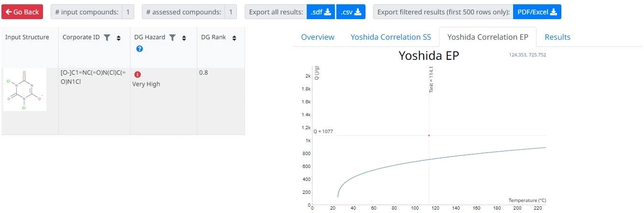Open the DG Hazard filter icon
Screen dimensions: 644x213
point(172,37)
